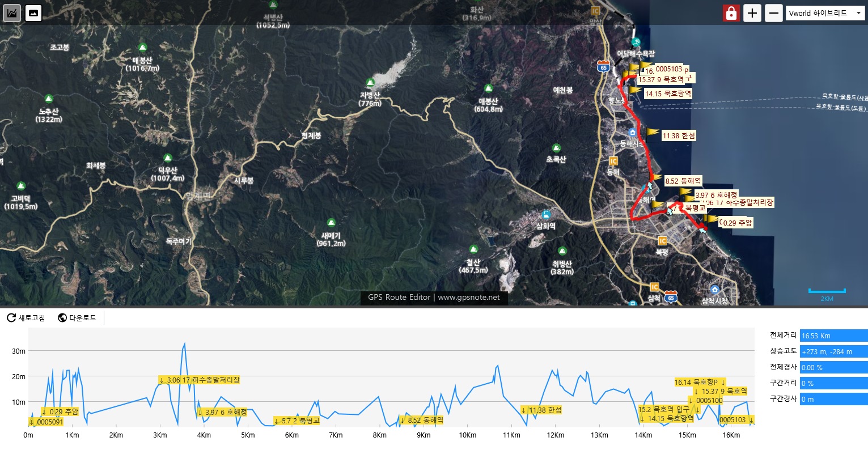Viewport: 868px width, 450px height.
Task: Toggle the red map lock button
Action: [x=731, y=13]
